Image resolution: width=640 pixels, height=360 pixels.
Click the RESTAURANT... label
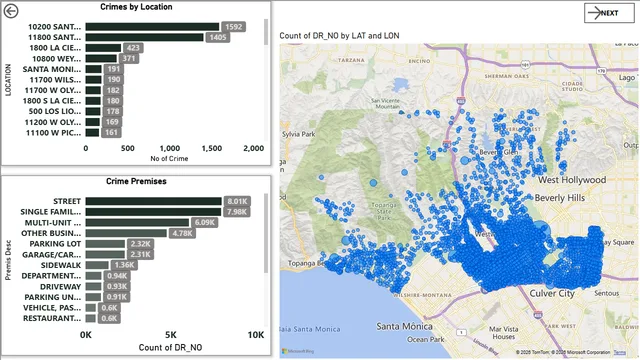point(52,318)
